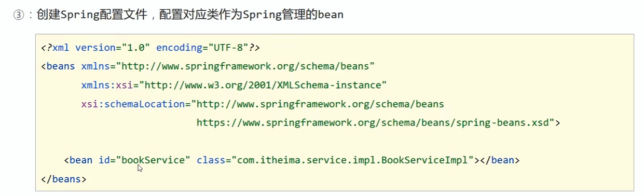This screenshot has height=196, width=644.
Task: Click the bookService id value
Action: tap(153, 160)
